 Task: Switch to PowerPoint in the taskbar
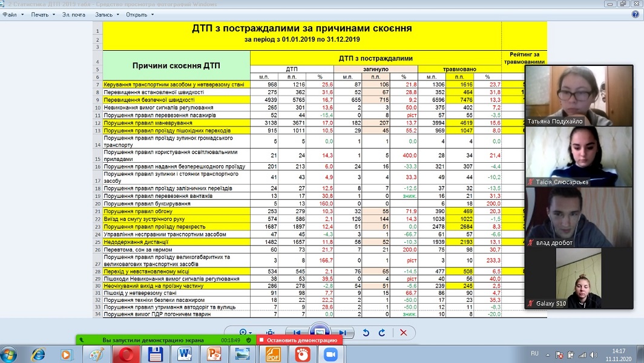[x=214, y=355]
